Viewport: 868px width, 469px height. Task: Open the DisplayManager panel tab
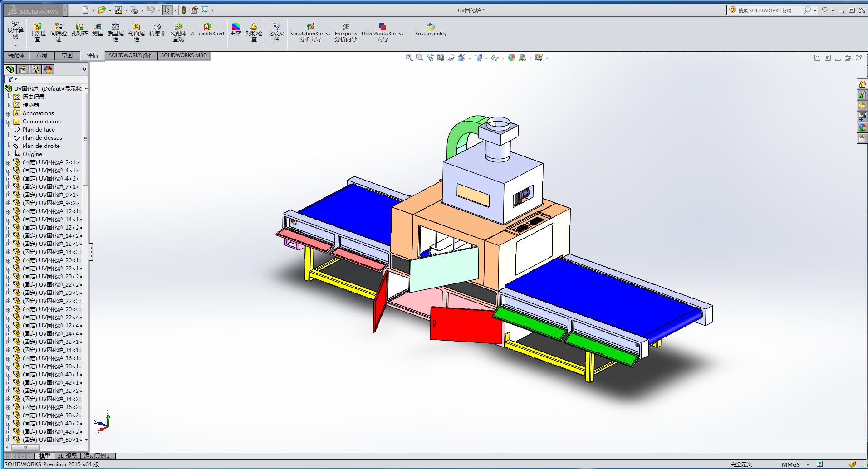pos(48,69)
